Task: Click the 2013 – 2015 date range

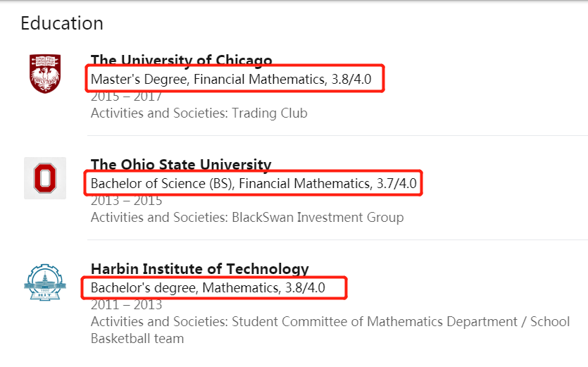Action: point(126,201)
